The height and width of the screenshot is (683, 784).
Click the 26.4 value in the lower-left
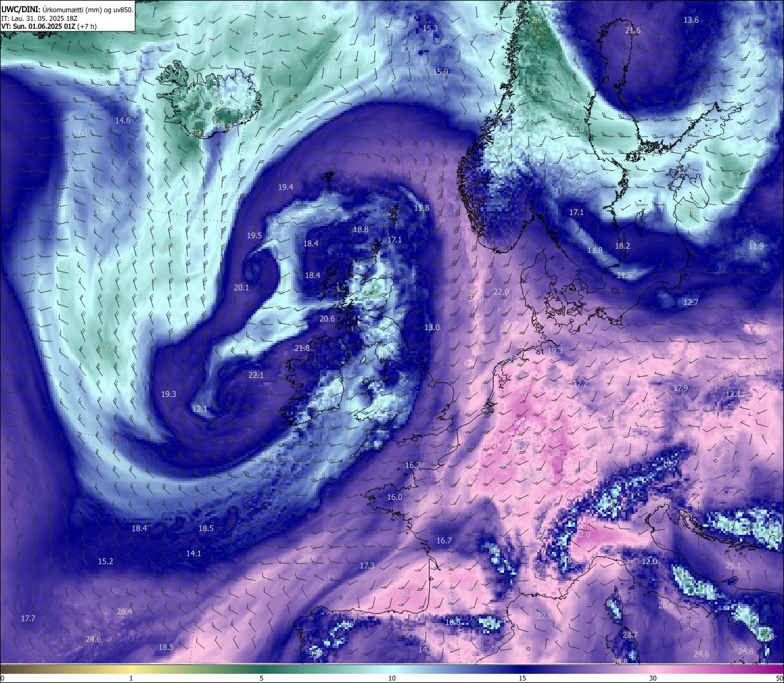(124, 612)
